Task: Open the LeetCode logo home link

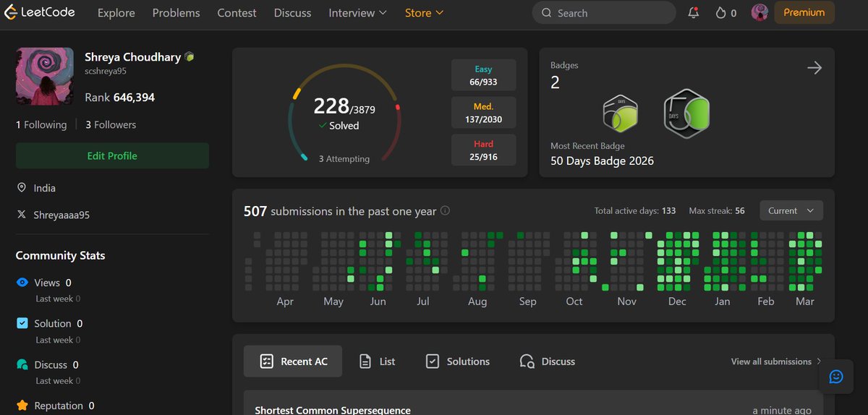Action: (x=39, y=12)
